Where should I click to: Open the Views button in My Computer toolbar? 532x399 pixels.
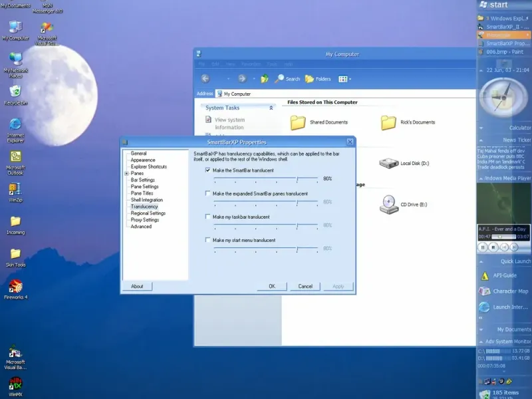point(344,79)
